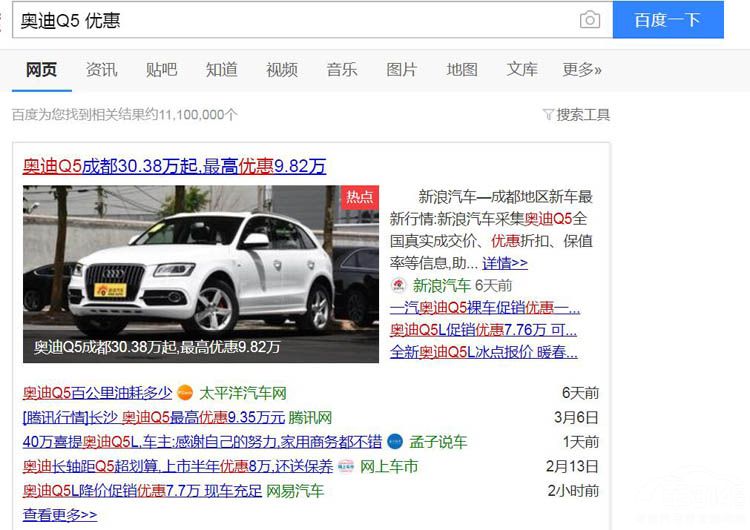The height and width of the screenshot is (530, 750).
Task: Open the 详情>> link
Action: point(505,263)
